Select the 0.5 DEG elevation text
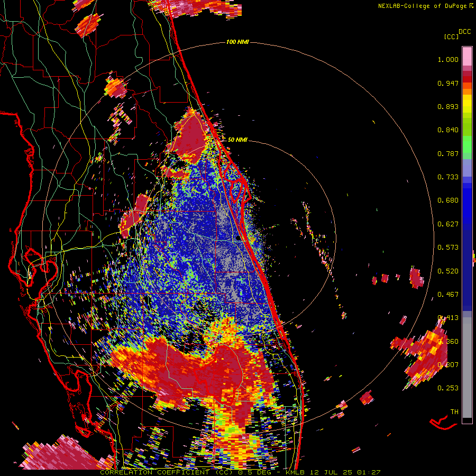Image resolution: width=476 pixels, height=476 pixels. (x=254, y=472)
